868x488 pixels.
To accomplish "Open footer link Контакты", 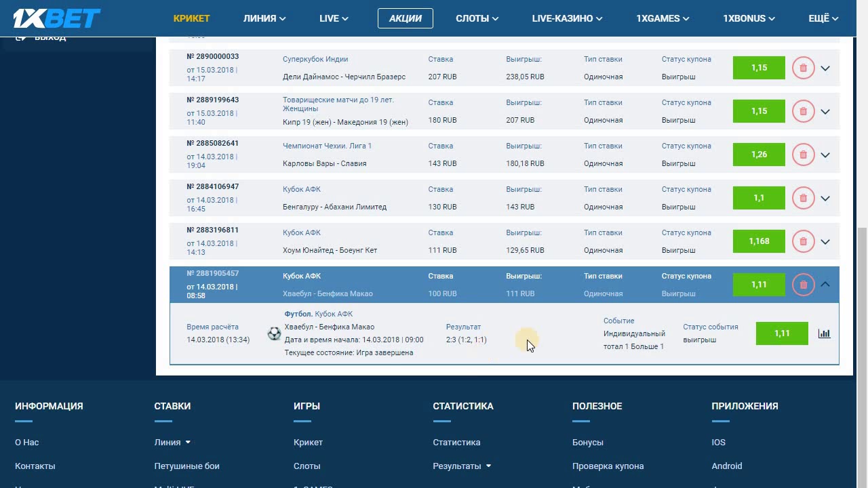I will (x=35, y=466).
